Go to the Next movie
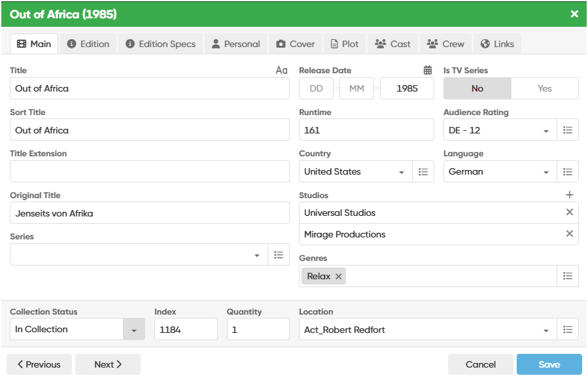 (108, 364)
